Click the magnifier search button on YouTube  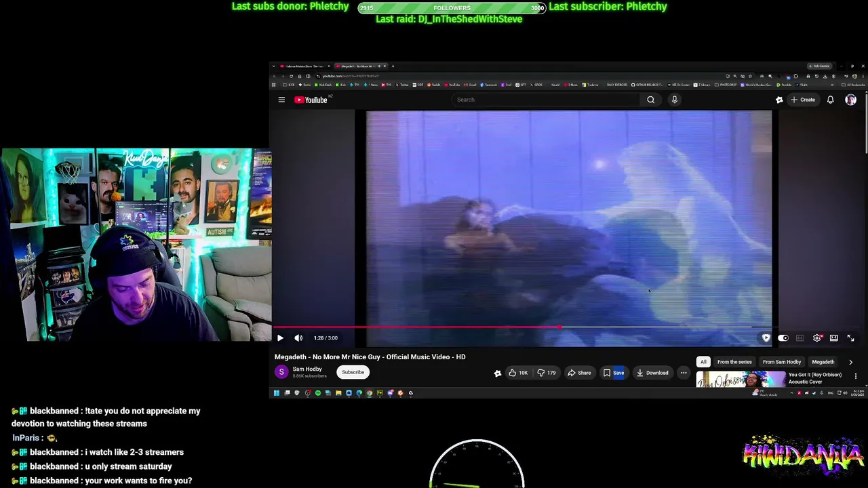[650, 100]
